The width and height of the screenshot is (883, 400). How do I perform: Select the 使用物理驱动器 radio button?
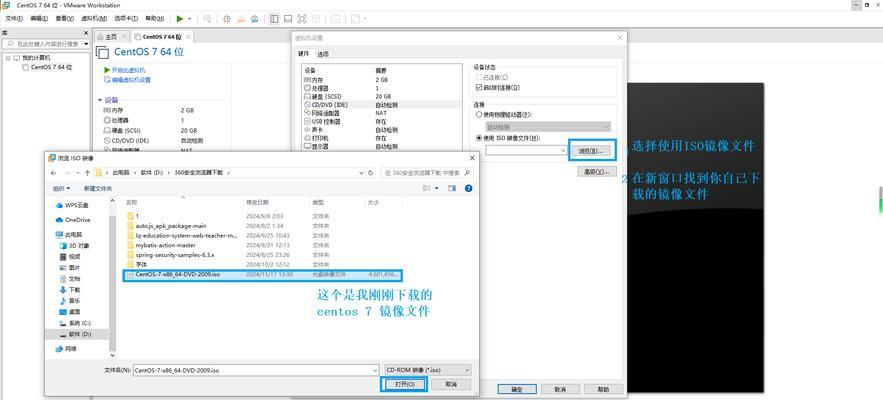[x=479, y=114]
